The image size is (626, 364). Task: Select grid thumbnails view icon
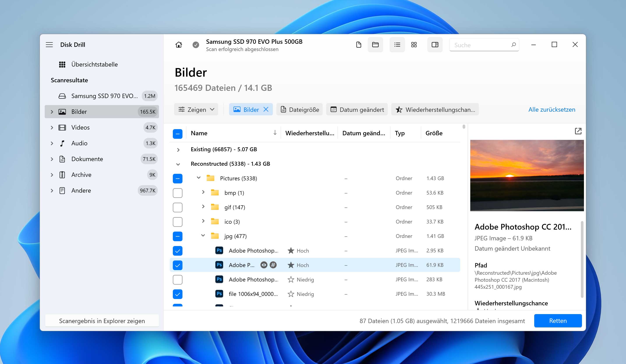pyautogui.click(x=414, y=45)
